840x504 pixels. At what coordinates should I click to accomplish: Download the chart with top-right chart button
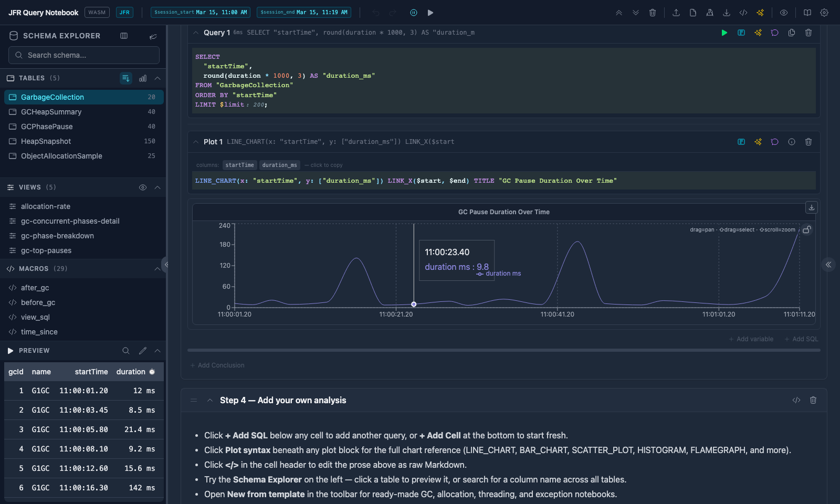point(812,207)
